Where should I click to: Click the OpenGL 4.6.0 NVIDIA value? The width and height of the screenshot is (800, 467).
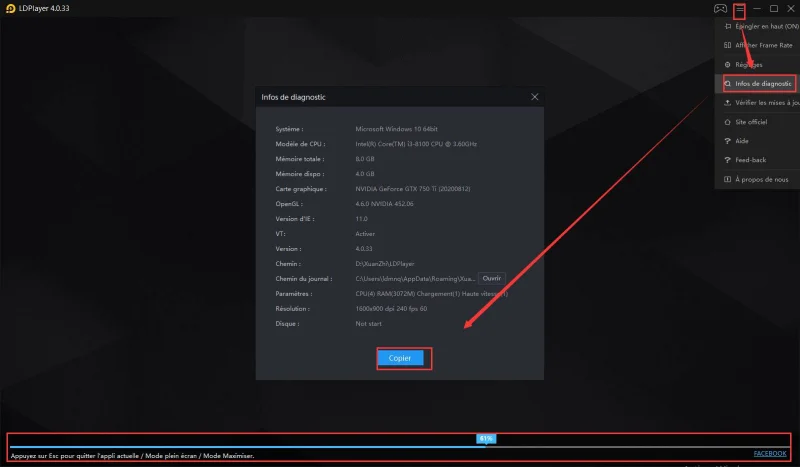(x=384, y=204)
